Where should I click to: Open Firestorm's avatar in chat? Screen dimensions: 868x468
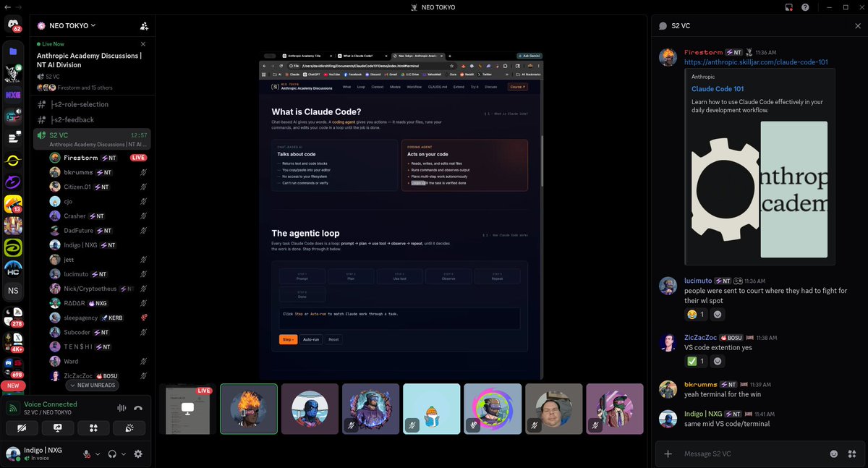pyautogui.click(x=668, y=57)
